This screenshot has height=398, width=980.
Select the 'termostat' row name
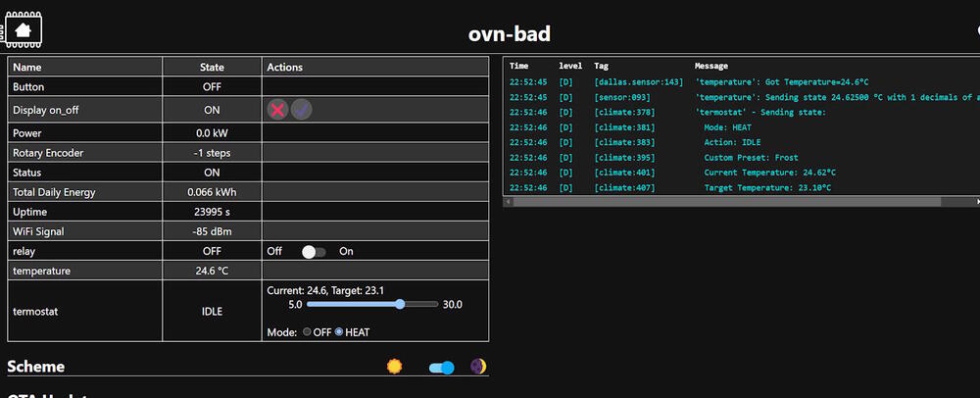pos(35,311)
